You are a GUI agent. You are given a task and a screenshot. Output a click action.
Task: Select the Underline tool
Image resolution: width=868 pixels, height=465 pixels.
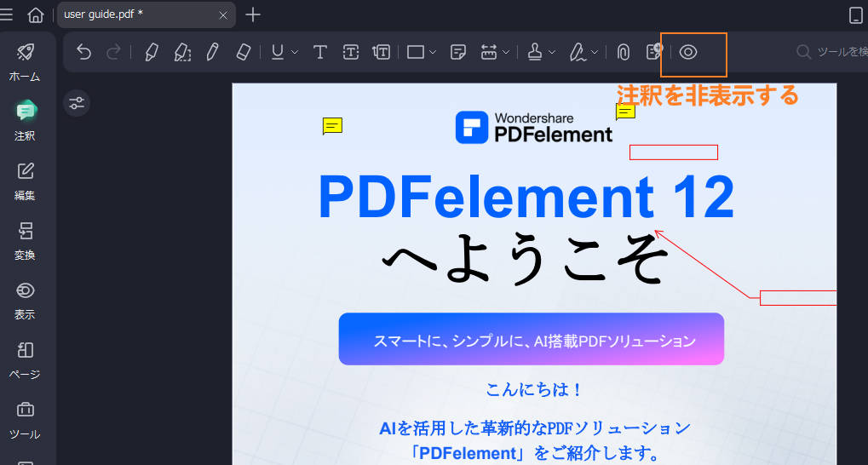pyautogui.click(x=278, y=52)
